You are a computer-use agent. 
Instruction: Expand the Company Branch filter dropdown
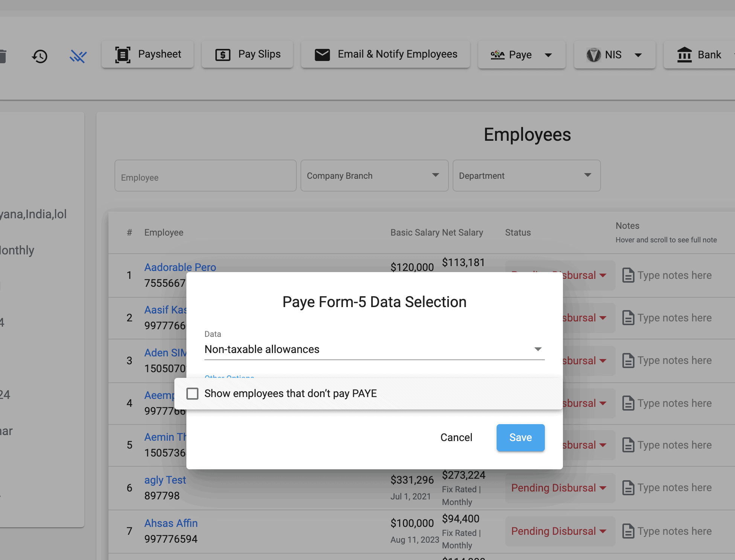tap(374, 176)
